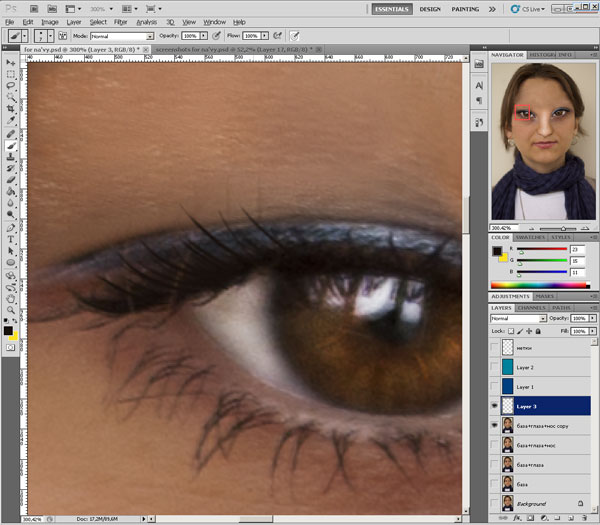The height and width of the screenshot is (525, 600).
Task: Click the Lock all padlock icon
Action: click(x=539, y=329)
